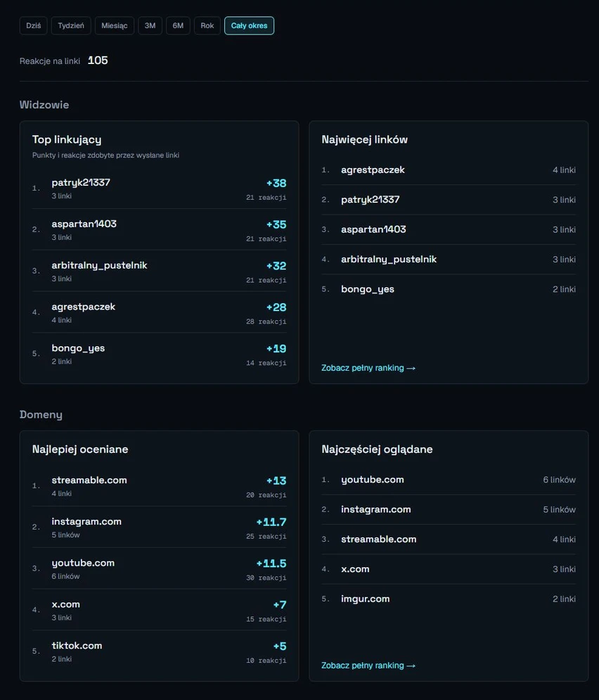Click the 30 reakcji label for youtube.com
This screenshot has width=599, height=700.
[x=266, y=578]
